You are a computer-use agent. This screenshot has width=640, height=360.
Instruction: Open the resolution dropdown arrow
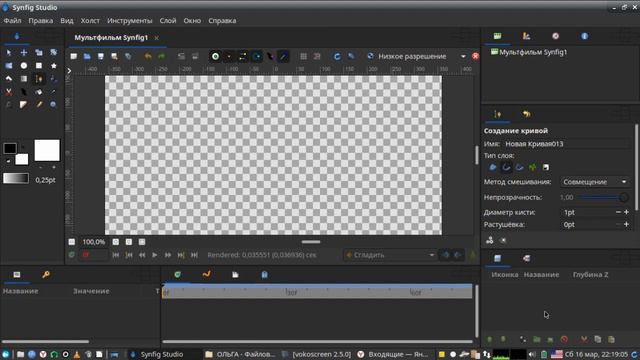pos(463,56)
